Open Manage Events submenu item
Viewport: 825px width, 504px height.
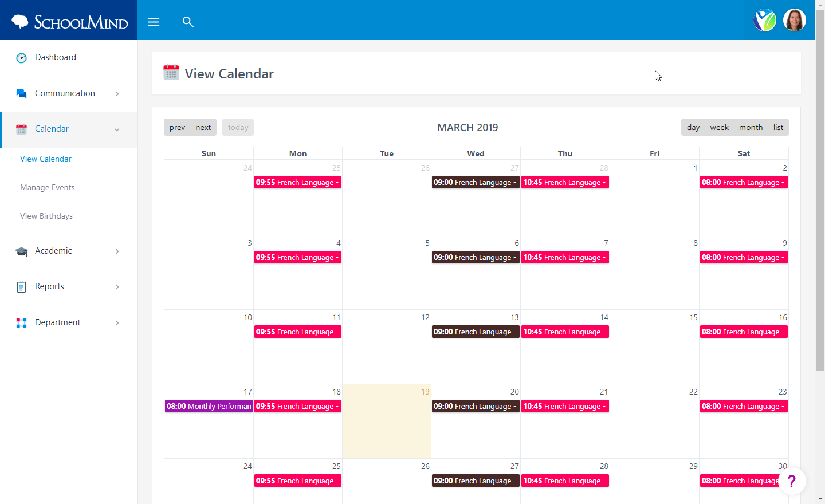pos(47,187)
